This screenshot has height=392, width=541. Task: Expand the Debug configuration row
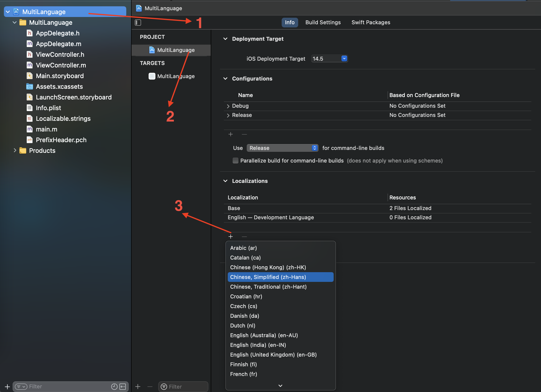click(x=228, y=106)
